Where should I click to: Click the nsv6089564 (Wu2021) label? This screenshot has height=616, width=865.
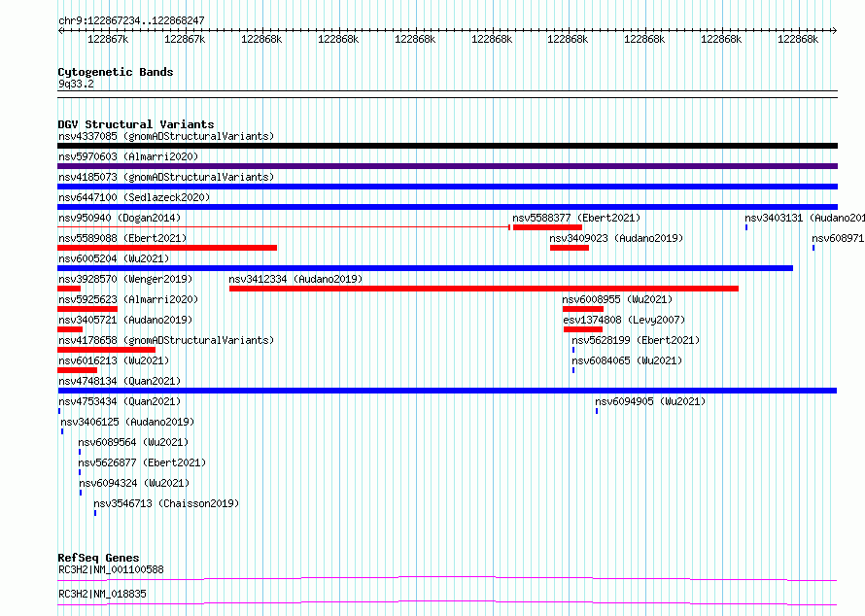tap(133, 442)
